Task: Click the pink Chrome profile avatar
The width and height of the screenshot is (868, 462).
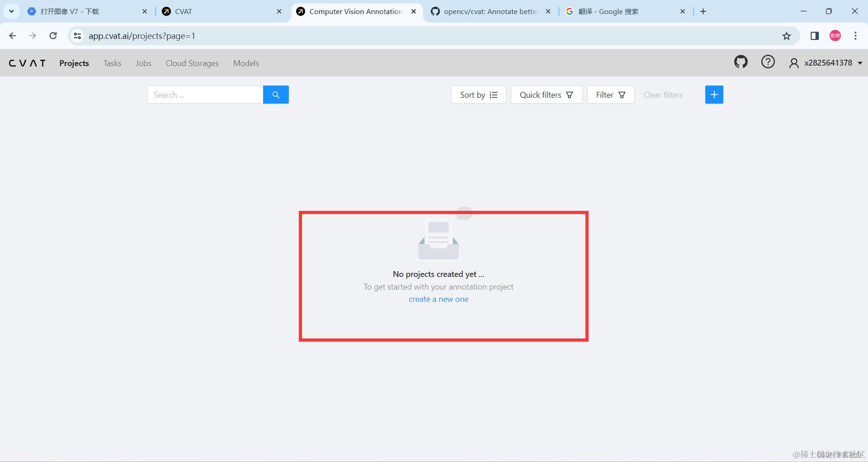Action: 835,36
